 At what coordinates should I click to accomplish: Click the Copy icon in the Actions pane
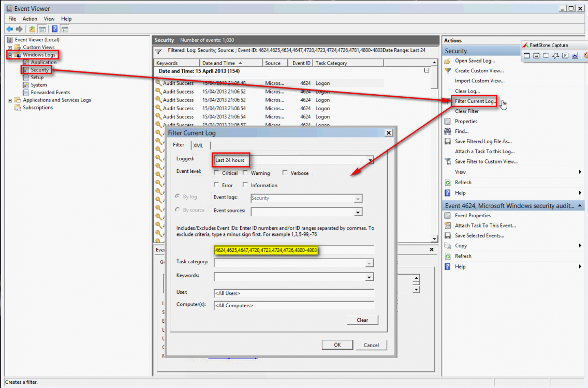(x=448, y=246)
